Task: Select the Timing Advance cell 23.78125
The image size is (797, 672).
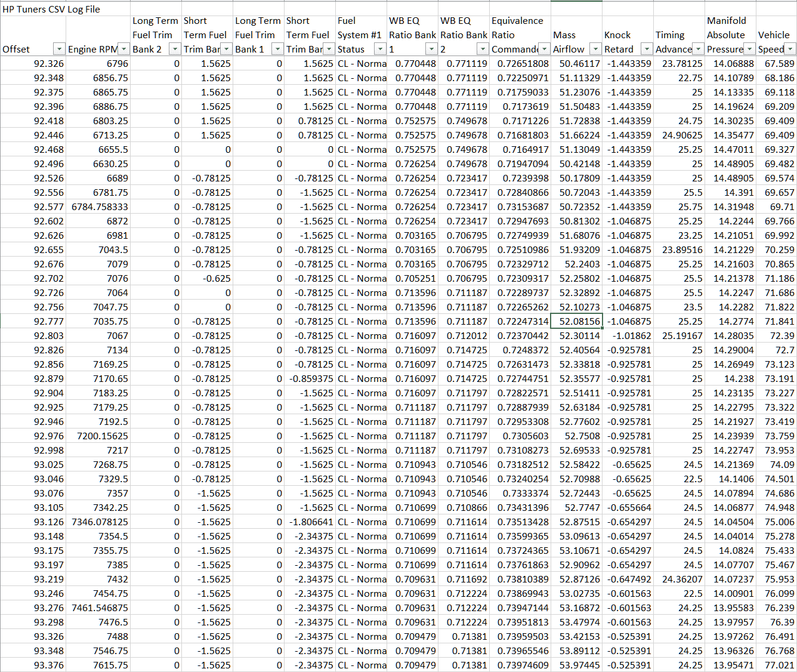Action: [x=679, y=63]
